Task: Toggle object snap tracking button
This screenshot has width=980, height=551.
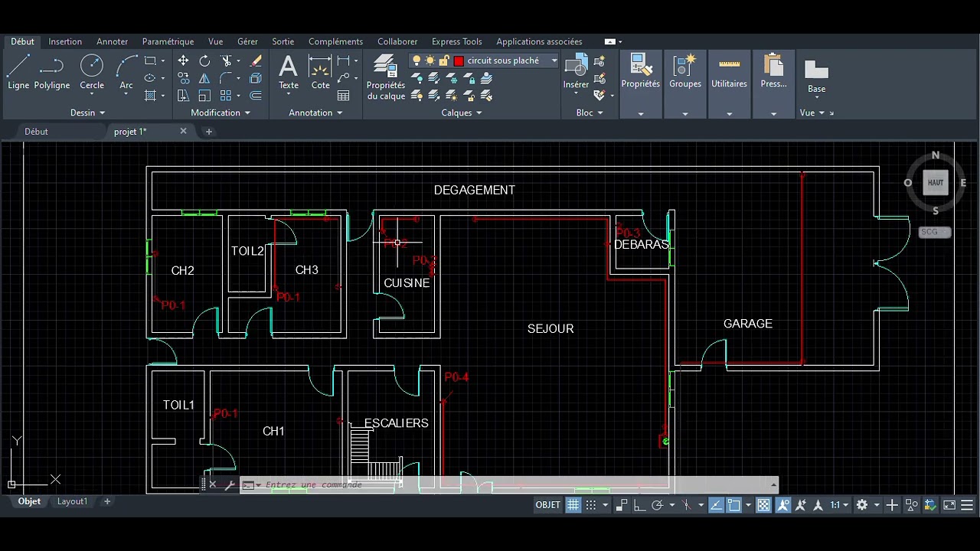Action: click(x=716, y=505)
